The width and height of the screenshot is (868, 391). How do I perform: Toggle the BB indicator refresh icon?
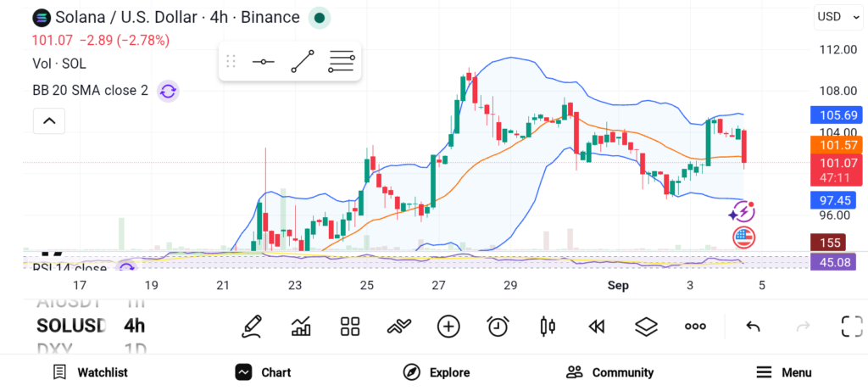pos(168,91)
